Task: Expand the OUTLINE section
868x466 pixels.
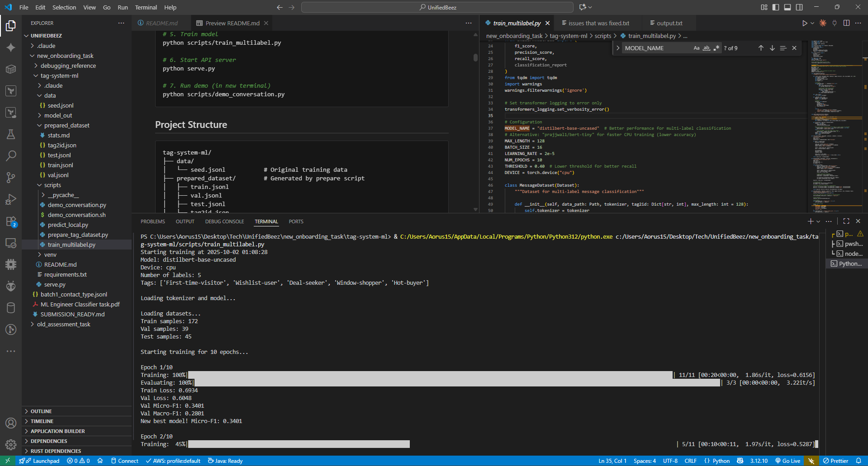Action: 41,411
